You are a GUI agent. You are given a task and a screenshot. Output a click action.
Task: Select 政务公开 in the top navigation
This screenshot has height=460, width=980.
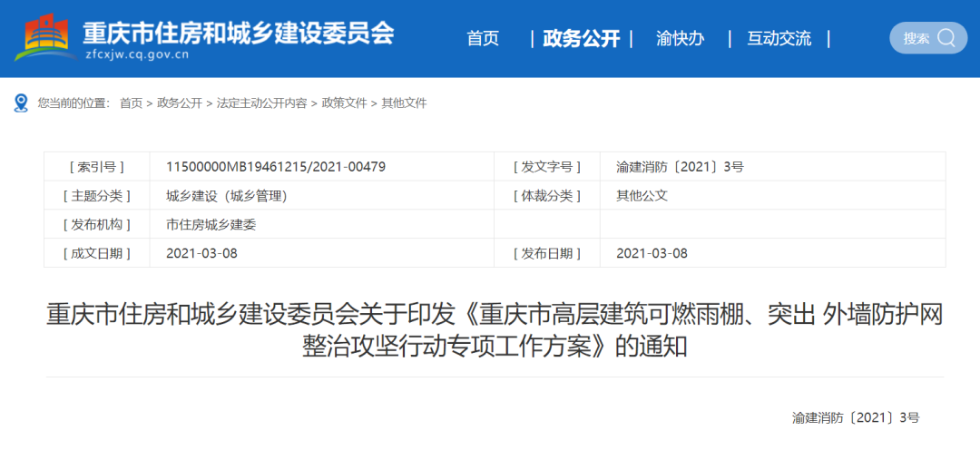coord(581,38)
